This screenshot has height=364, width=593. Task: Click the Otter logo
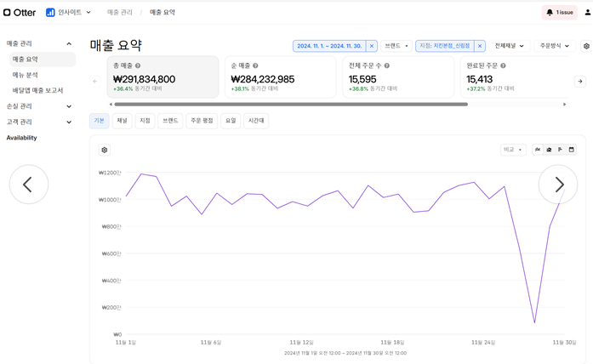point(20,13)
